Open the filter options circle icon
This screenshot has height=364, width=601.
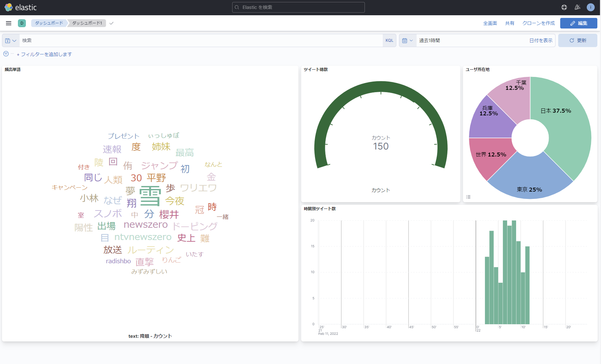pyautogui.click(x=6, y=54)
